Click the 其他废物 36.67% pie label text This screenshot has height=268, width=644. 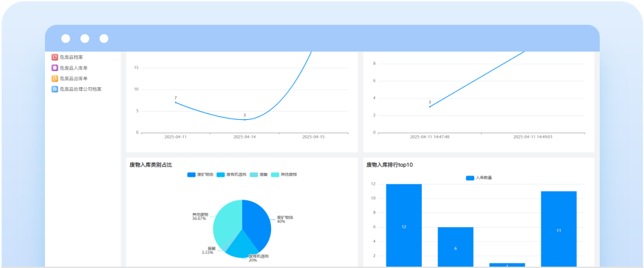tap(200, 216)
